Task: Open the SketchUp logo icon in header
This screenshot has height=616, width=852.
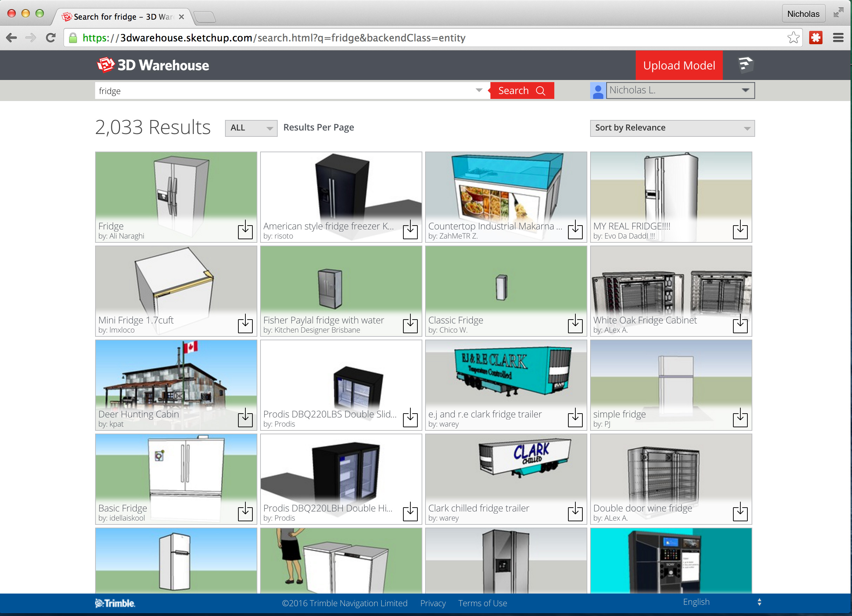Action: pyautogui.click(x=745, y=65)
